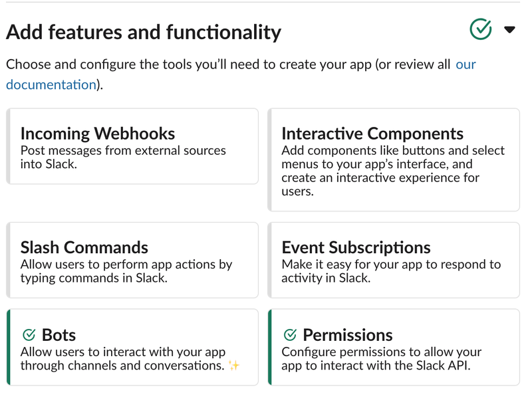Open the documentation link
Image resolution: width=532 pixels, height=408 pixels.
click(51, 84)
